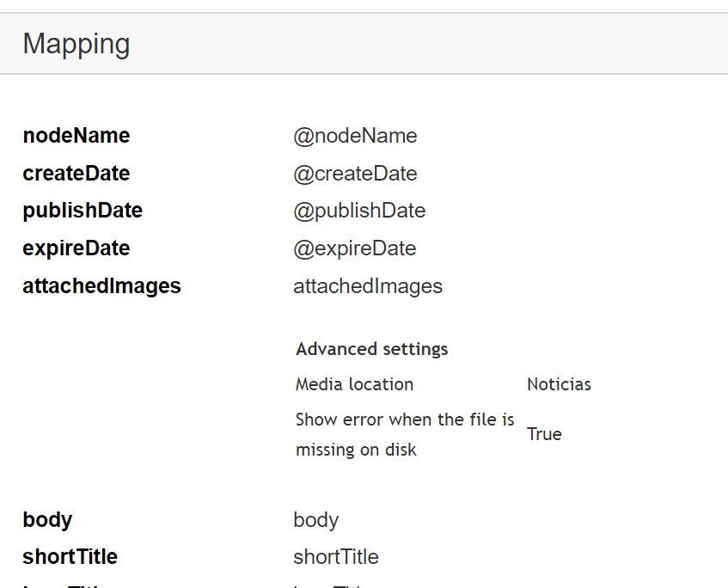Select the expireDate field label

pyautogui.click(x=76, y=248)
